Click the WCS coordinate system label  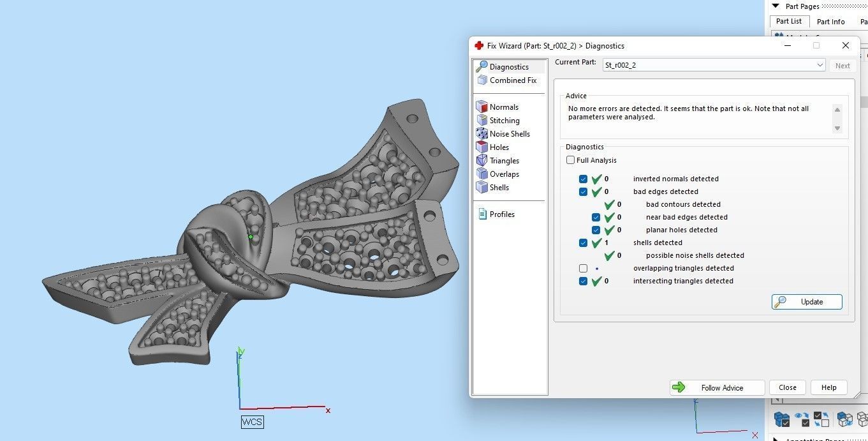click(252, 422)
